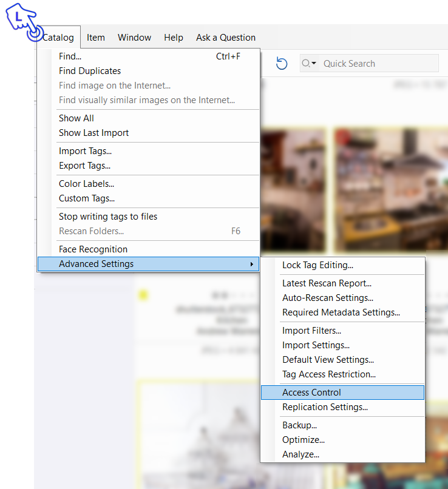The width and height of the screenshot is (448, 489).
Task: Open the Quick Search magnifier dropdown
Action: pyautogui.click(x=309, y=63)
